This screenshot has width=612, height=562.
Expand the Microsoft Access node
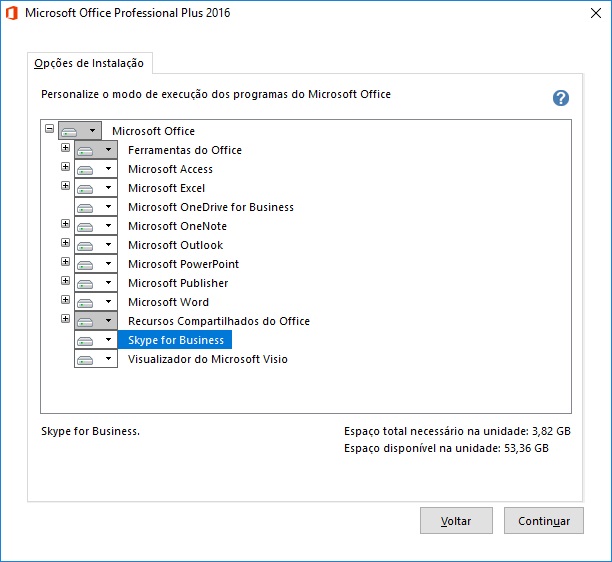66,167
